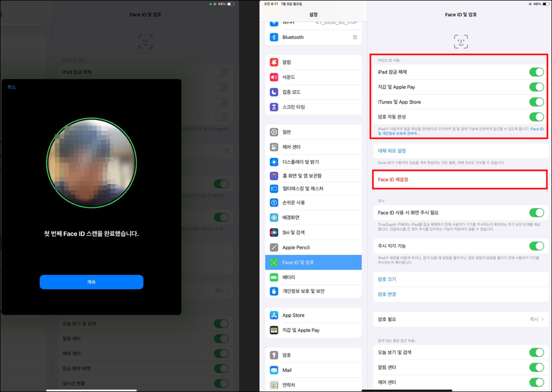
Task: Tap the 배경화면 flower icon
Action: 274,218
